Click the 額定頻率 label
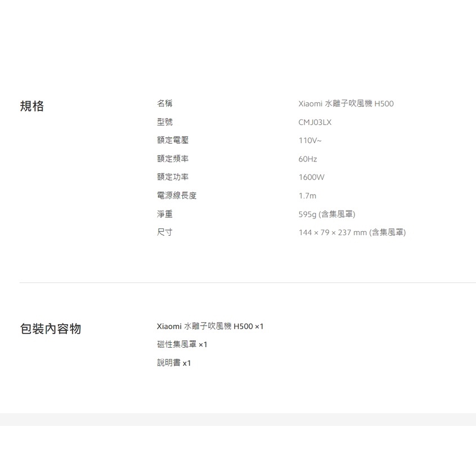Screen dimensions: 476x476 point(173,159)
